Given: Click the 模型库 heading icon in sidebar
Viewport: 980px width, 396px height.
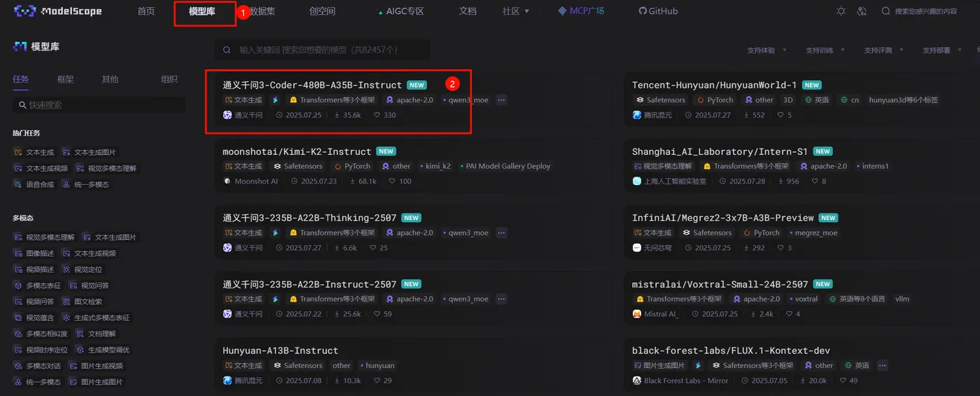Looking at the screenshot, I should (20, 46).
